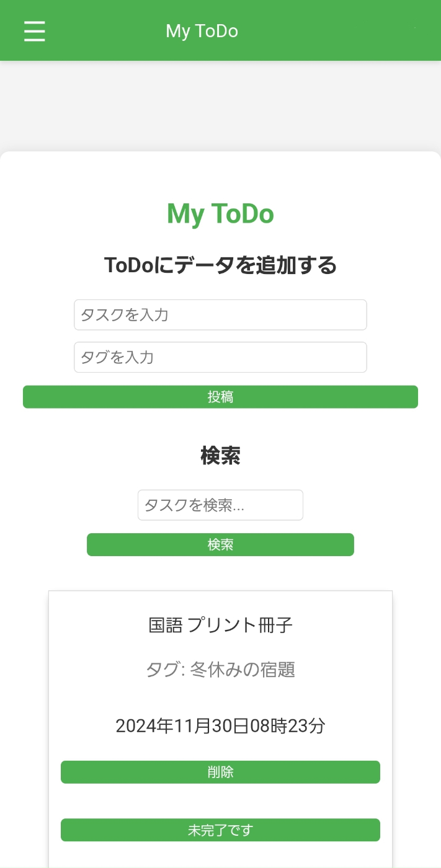The height and width of the screenshot is (868, 441).
Task: Toggle the 未完了です status button
Action: (220, 830)
